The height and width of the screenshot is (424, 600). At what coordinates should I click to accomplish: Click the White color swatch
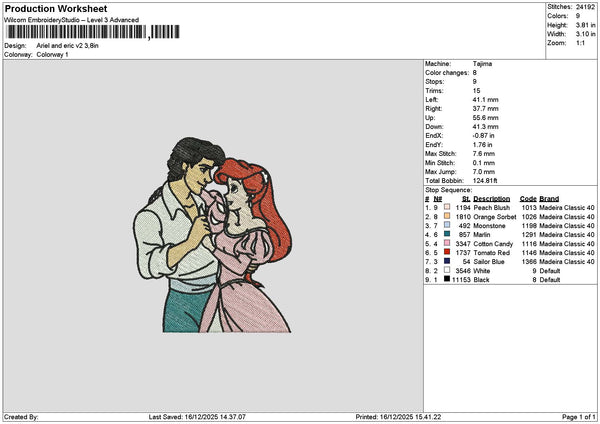[447, 270]
